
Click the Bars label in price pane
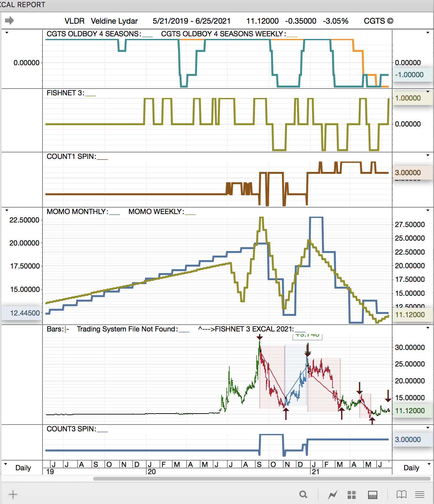(55, 329)
